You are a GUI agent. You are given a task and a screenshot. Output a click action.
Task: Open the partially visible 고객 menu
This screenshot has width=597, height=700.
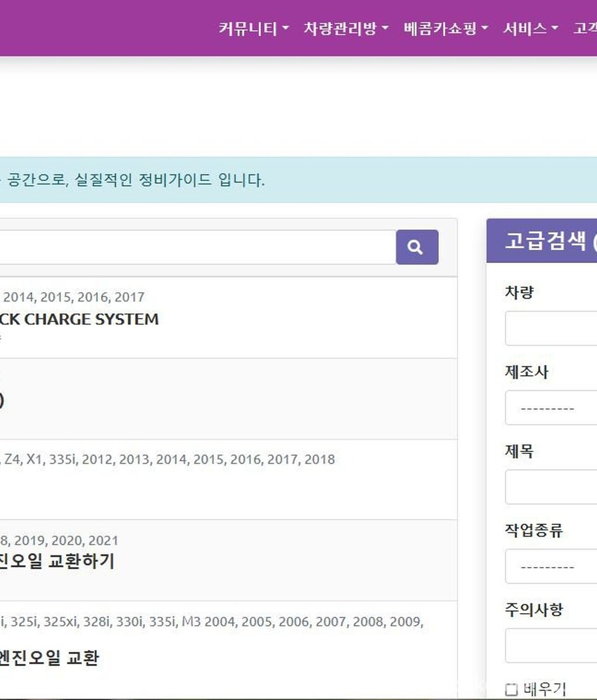(x=585, y=29)
